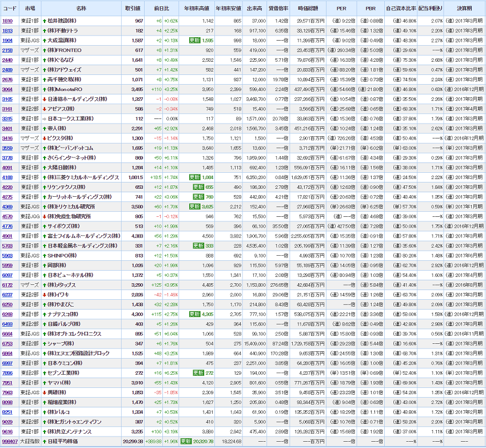Screen dimensions: 486x448
Task: Select the name (株)トリケミカル研究所
Action: [71, 207]
